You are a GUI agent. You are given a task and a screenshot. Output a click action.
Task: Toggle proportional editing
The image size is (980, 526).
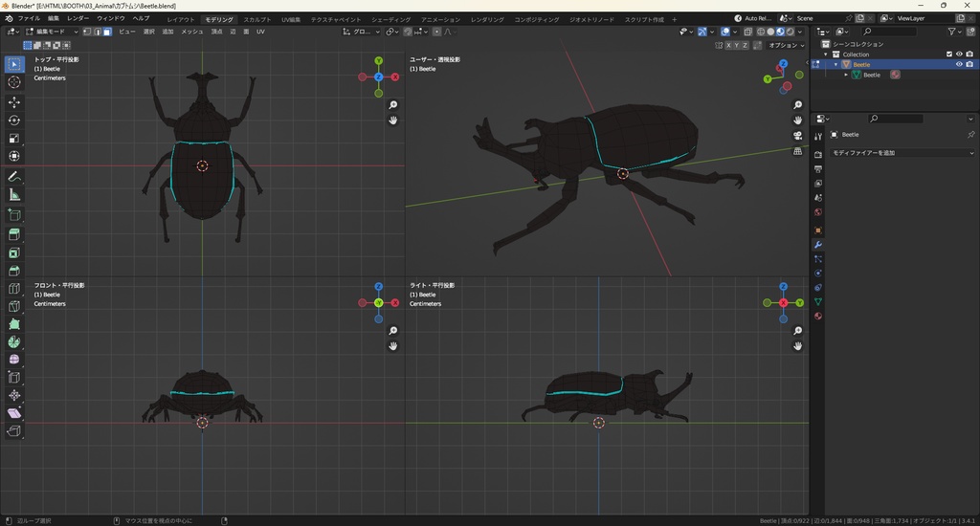coord(436,32)
